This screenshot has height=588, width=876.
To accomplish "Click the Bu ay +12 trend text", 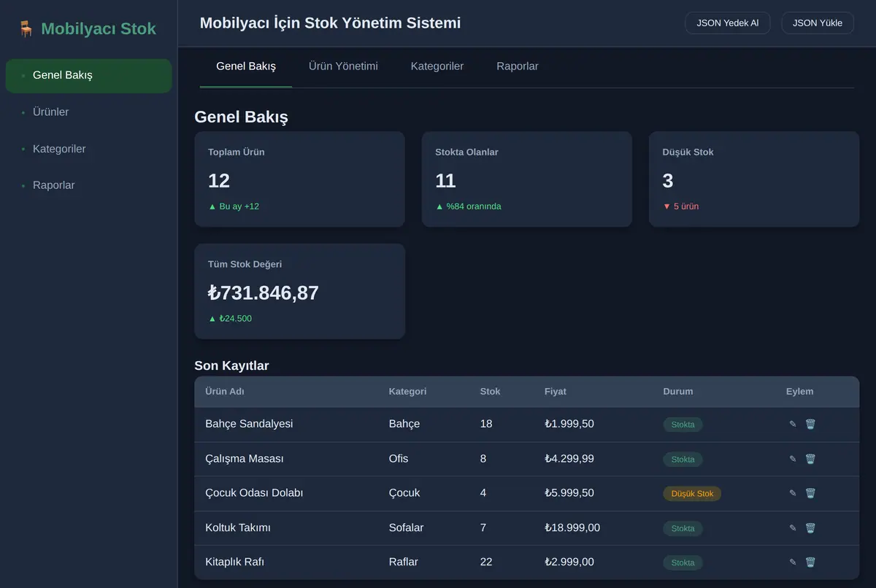I will point(234,206).
